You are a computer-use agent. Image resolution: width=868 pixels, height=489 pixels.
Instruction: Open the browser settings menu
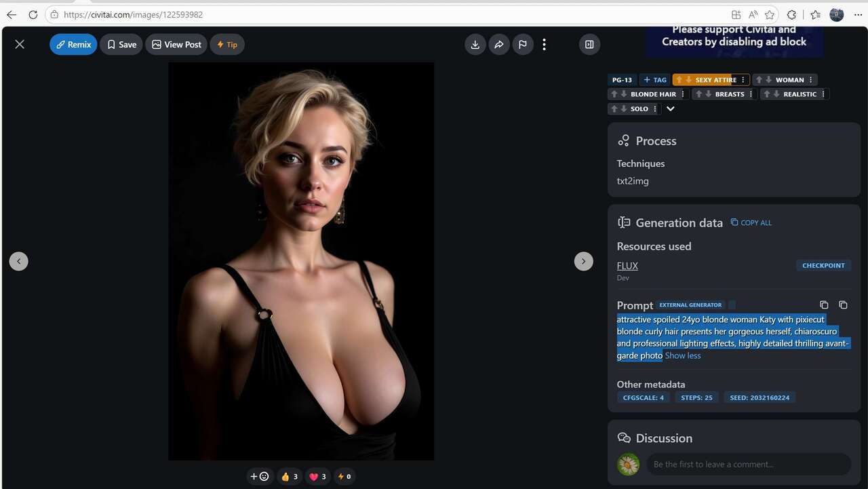[x=857, y=14]
